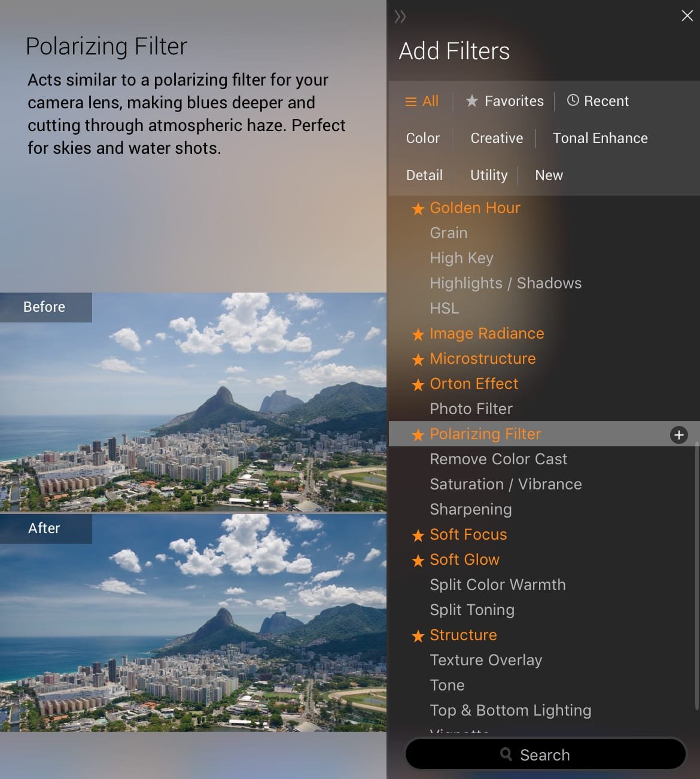Click the filter list scrollbar
Image resolution: width=700 pixels, height=779 pixels.
[x=696, y=574]
